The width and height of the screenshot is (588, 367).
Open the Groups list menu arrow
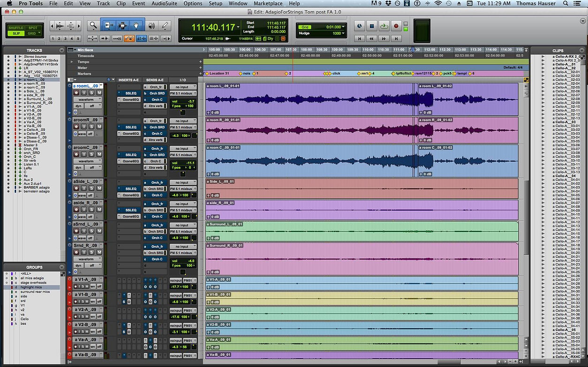click(62, 267)
